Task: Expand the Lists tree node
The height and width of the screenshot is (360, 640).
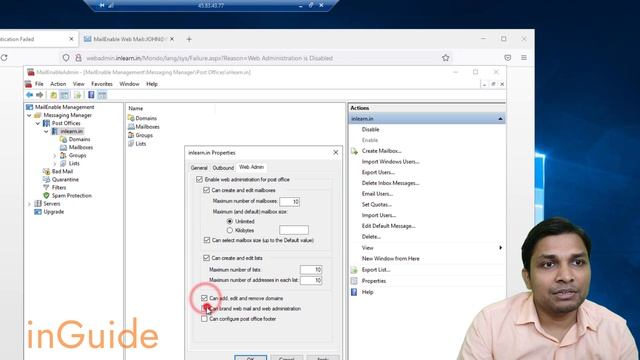Action: pos(55,163)
